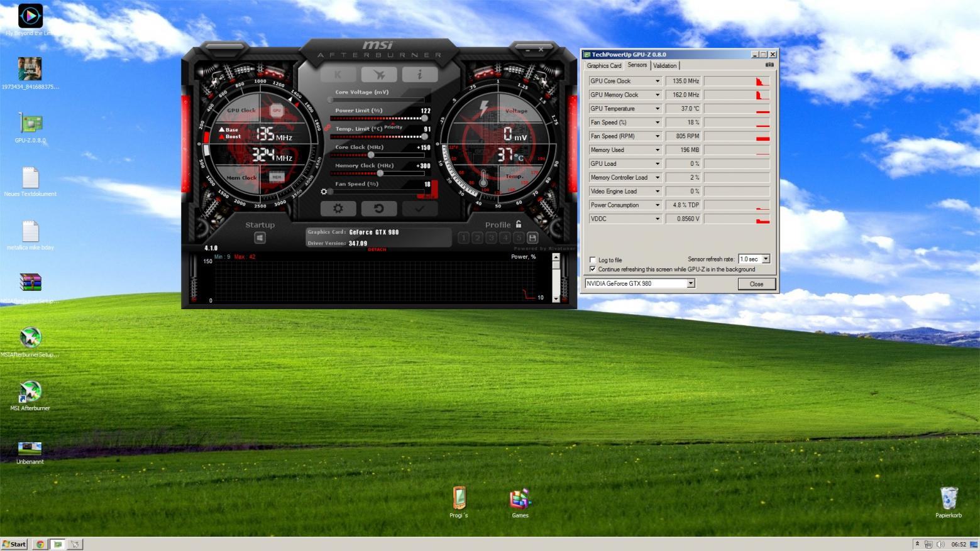
Task: Click the link icon between power and temp limit
Action: (327, 128)
